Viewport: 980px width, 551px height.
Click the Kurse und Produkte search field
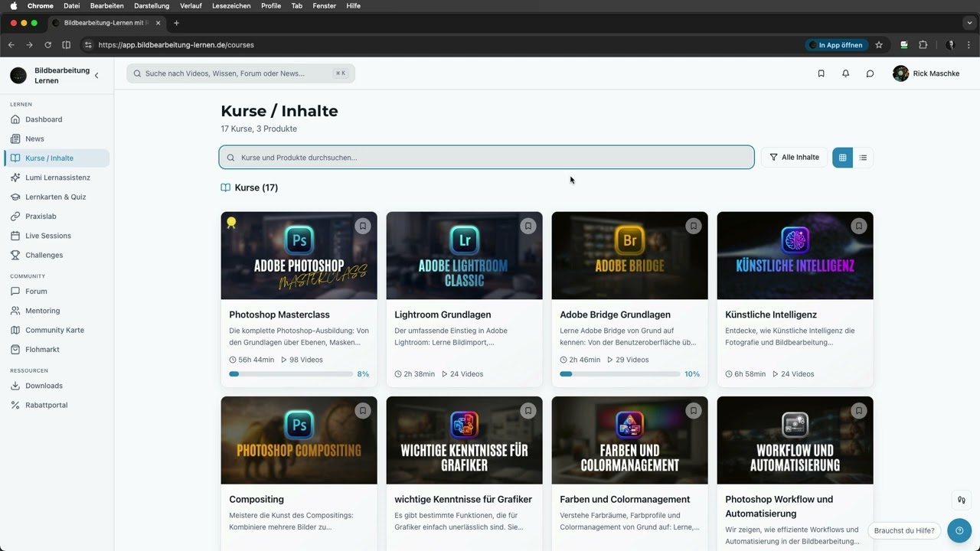(487, 158)
